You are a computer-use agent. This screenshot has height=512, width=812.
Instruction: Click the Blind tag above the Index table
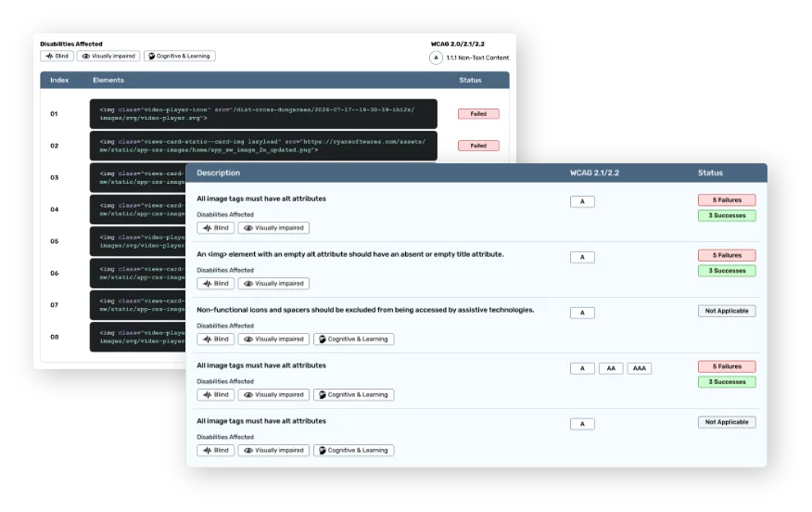(x=57, y=56)
